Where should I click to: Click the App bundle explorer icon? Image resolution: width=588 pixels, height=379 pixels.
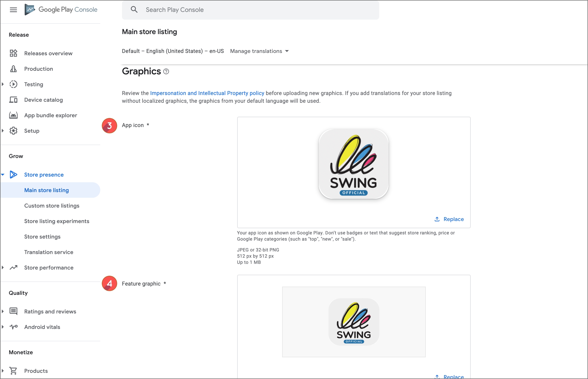[13, 115]
